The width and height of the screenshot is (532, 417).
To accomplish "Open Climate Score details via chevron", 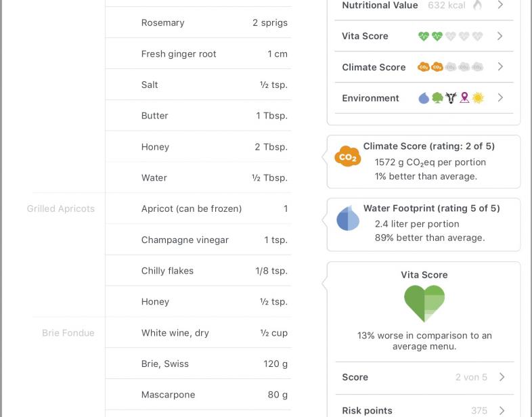I will point(500,66).
